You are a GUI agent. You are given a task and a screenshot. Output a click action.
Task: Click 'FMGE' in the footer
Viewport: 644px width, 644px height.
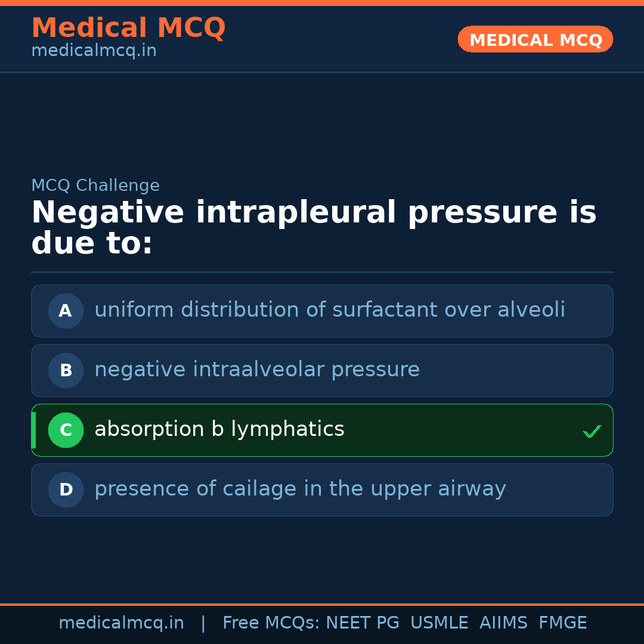tap(562, 623)
